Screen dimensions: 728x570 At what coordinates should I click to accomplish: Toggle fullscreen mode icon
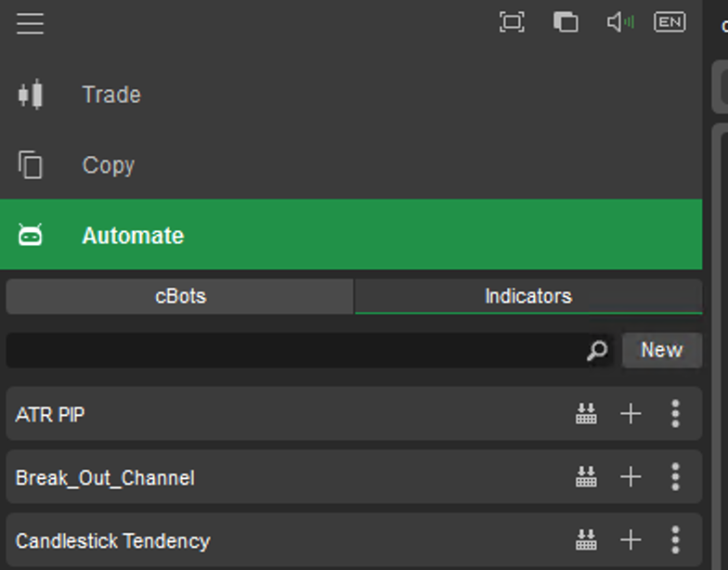click(x=512, y=22)
